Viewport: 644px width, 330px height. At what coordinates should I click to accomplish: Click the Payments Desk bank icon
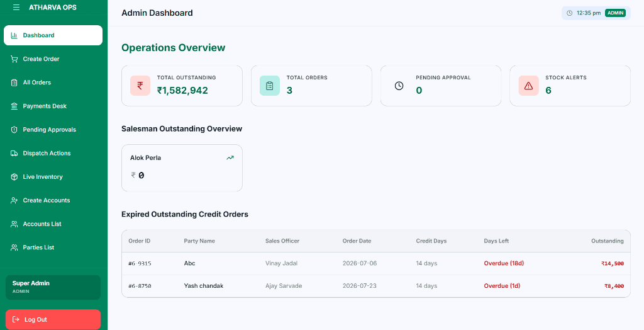click(14, 106)
